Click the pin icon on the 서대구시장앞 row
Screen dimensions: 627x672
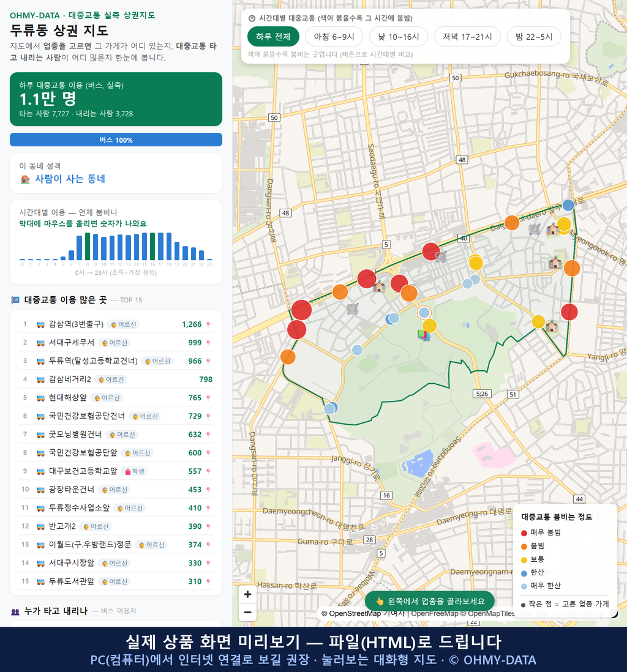pos(208,563)
